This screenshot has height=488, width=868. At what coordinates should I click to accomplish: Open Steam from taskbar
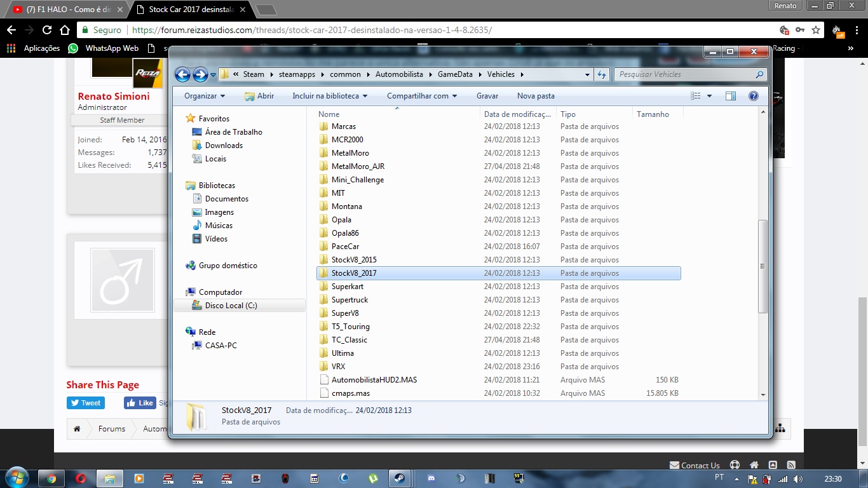tap(401, 478)
